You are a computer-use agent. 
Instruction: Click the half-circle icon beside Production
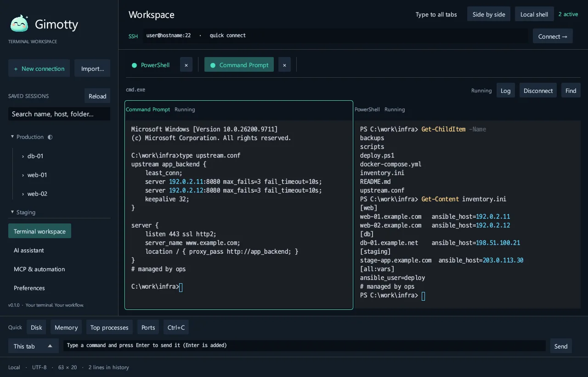coord(50,137)
